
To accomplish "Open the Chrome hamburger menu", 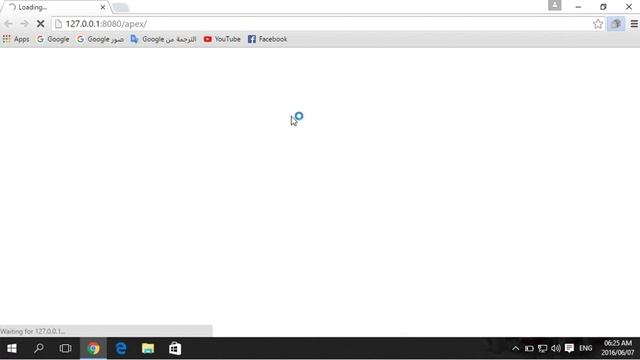I will coord(634,24).
